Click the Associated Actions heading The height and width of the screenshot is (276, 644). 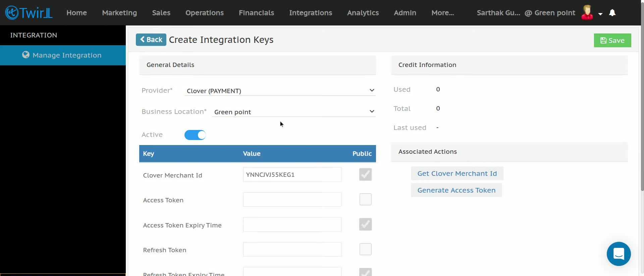pyautogui.click(x=427, y=152)
